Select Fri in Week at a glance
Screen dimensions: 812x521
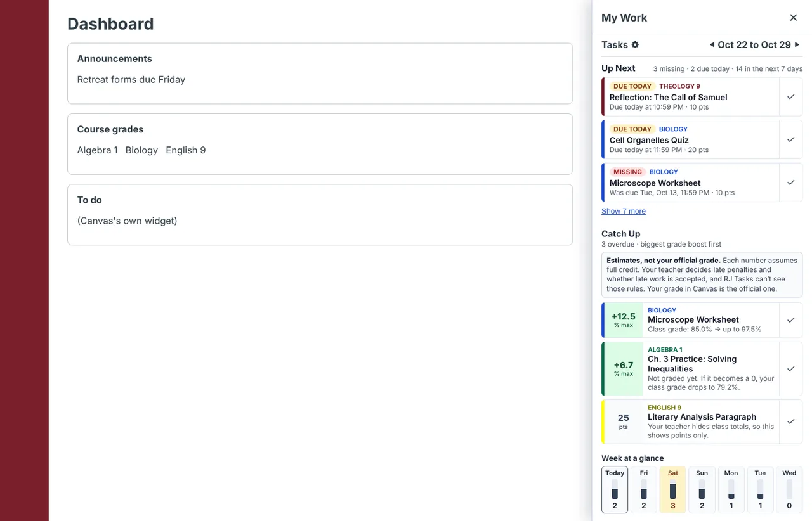click(644, 489)
